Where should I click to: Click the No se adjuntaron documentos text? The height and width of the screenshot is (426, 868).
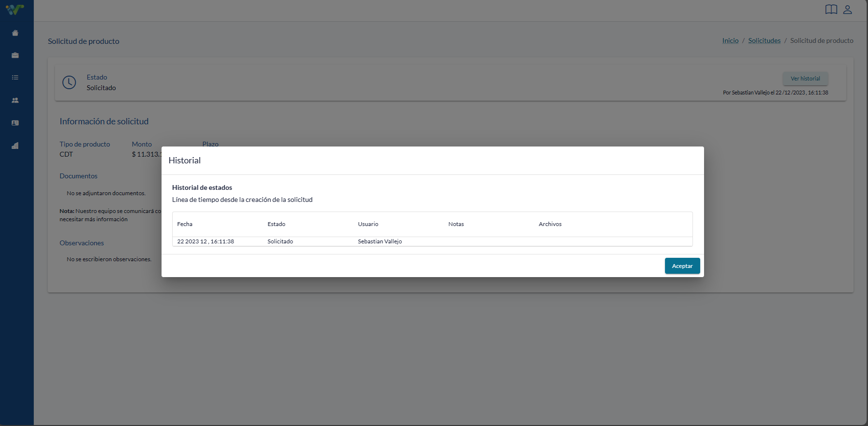pos(106,193)
